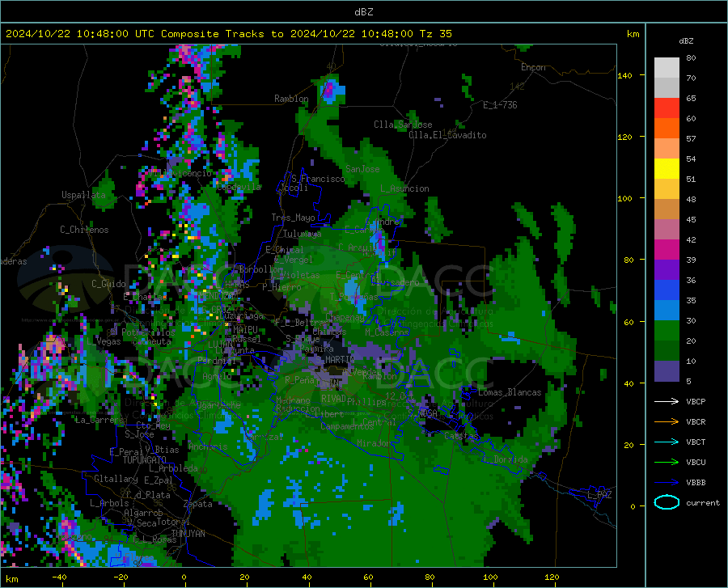Click the 'Medrano' map label

[293, 400]
